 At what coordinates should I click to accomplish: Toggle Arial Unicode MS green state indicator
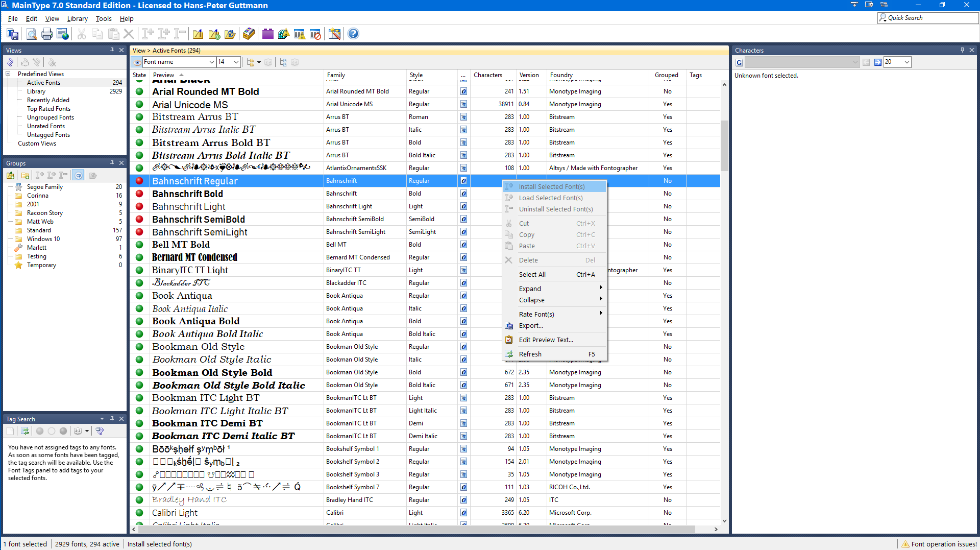tap(139, 104)
